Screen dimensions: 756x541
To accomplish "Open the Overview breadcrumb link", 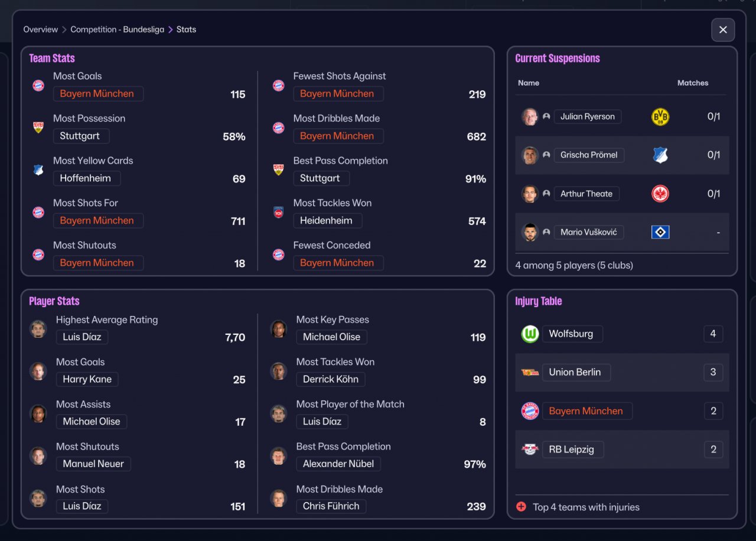I will pyautogui.click(x=41, y=30).
